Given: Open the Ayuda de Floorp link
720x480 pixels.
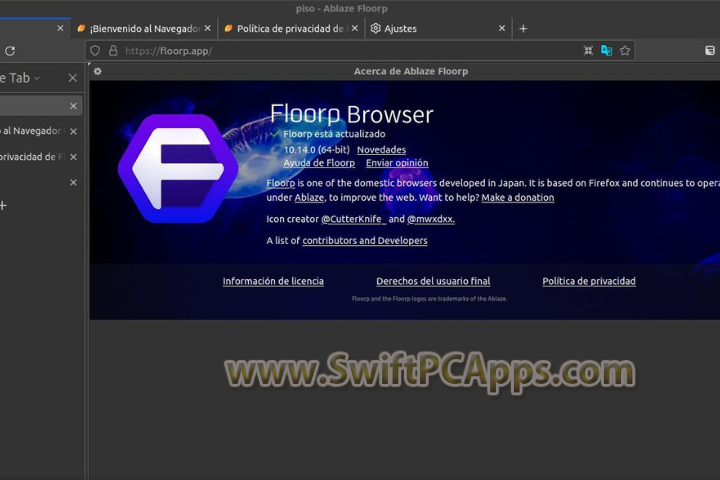Looking at the screenshot, I should [x=319, y=163].
